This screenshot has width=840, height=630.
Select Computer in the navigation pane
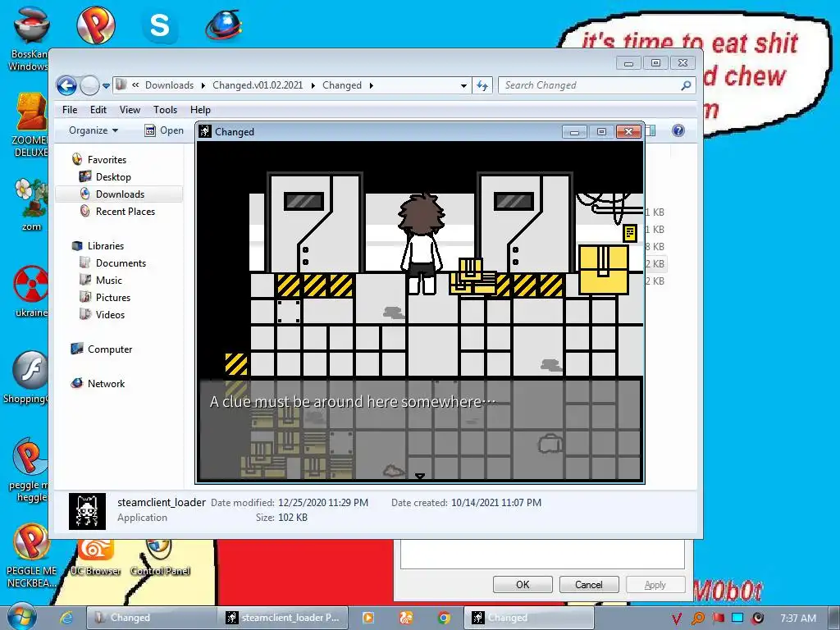[109, 349]
